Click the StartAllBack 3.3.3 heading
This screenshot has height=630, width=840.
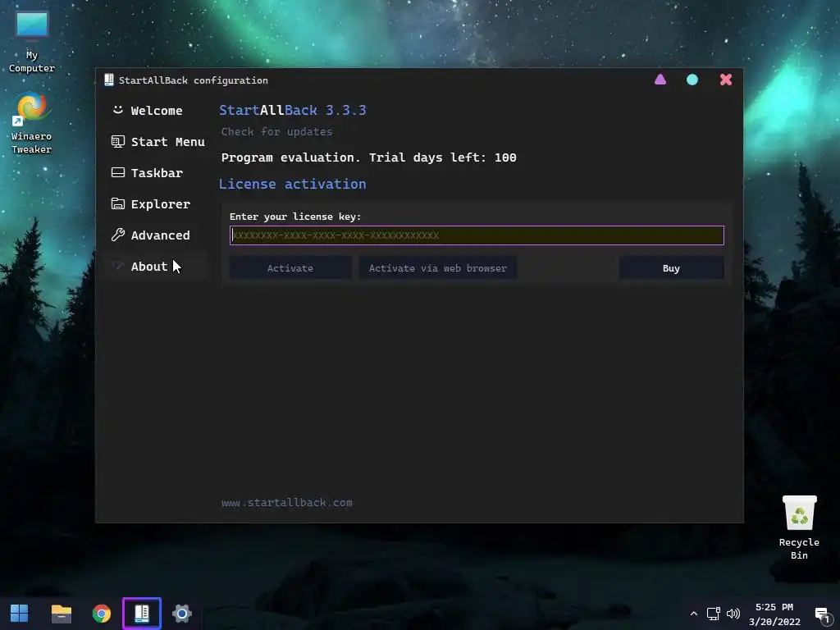[x=293, y=111]
